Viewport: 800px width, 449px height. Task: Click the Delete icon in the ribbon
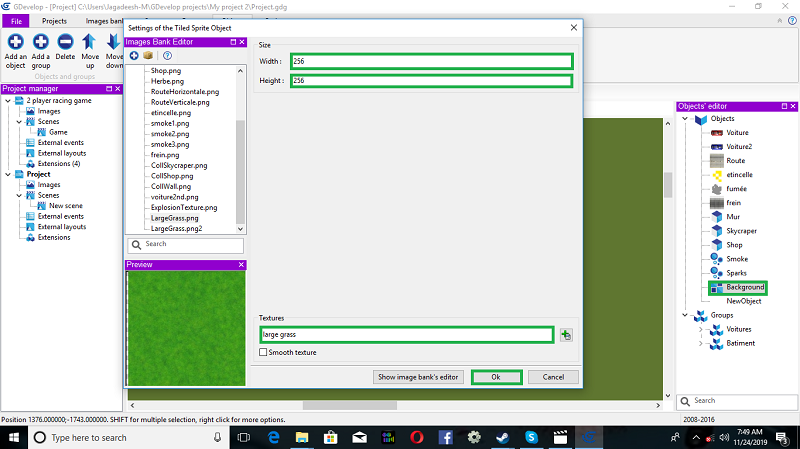tap(65, 42)
